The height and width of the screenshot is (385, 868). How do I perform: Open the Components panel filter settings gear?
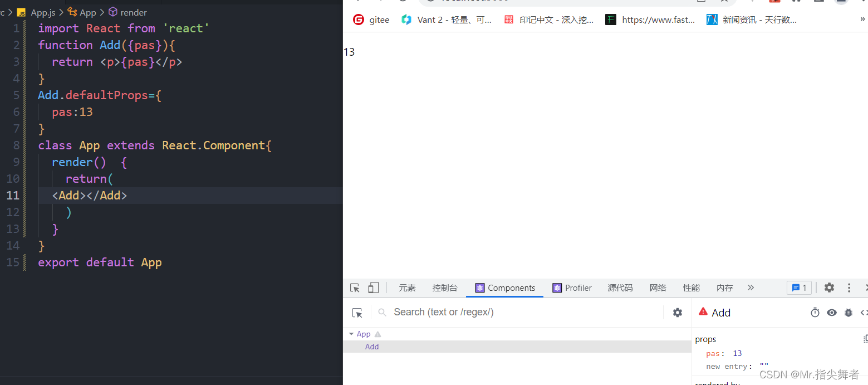click(x=677, y=313)
